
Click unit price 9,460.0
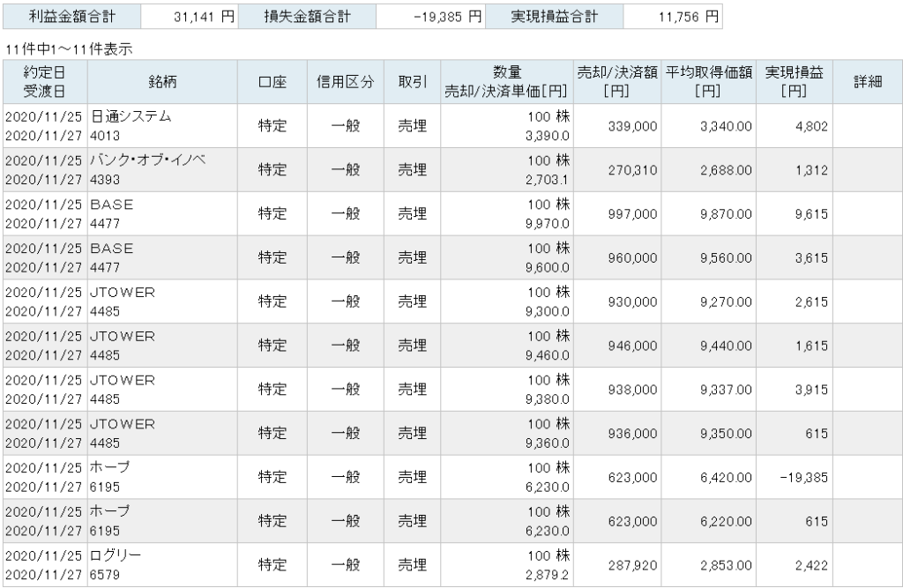[x=547, y=355]
